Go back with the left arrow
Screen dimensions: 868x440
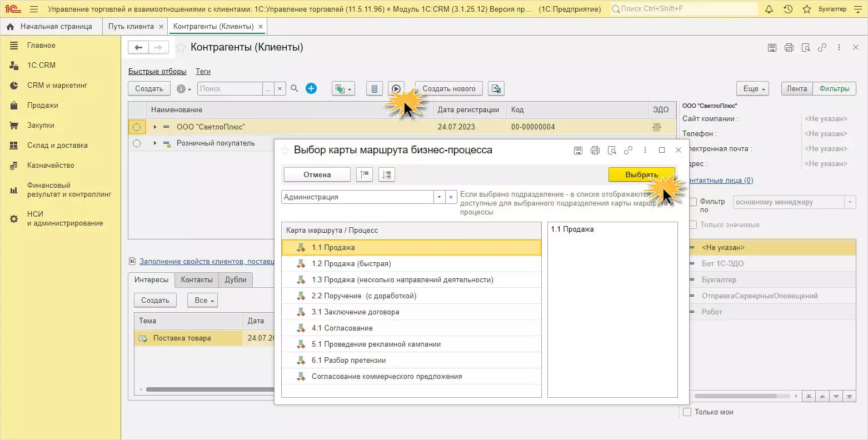(138, 47)
